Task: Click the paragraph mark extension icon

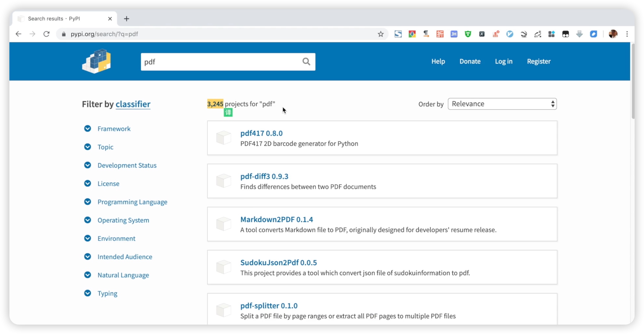Action: [426, 34]
